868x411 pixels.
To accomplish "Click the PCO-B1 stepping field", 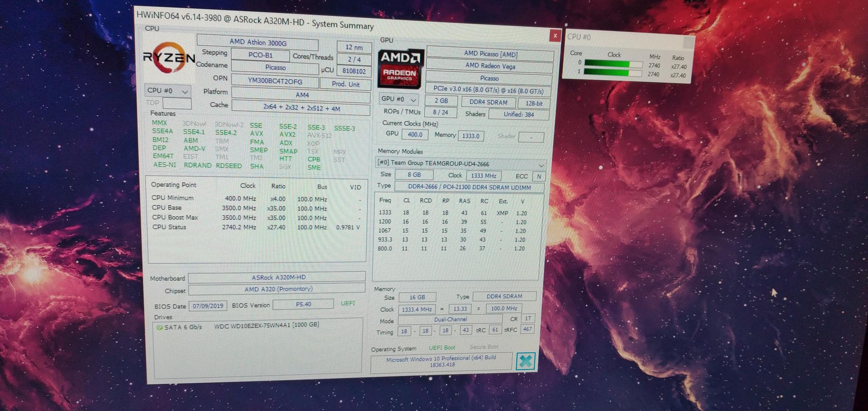I will tap(260, 55).
